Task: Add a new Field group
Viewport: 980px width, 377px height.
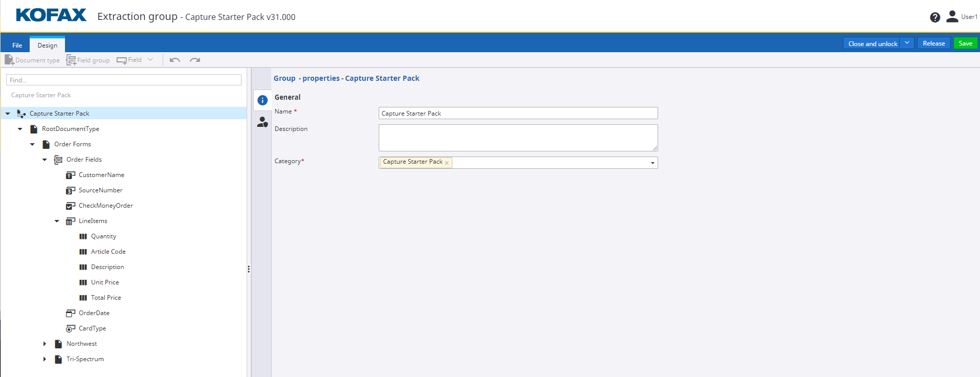Action: pos(88,60)
